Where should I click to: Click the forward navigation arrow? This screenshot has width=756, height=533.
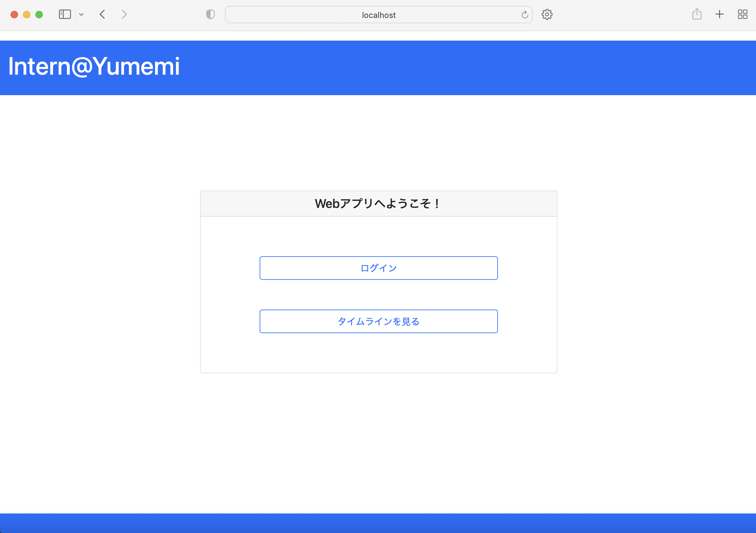124,14
